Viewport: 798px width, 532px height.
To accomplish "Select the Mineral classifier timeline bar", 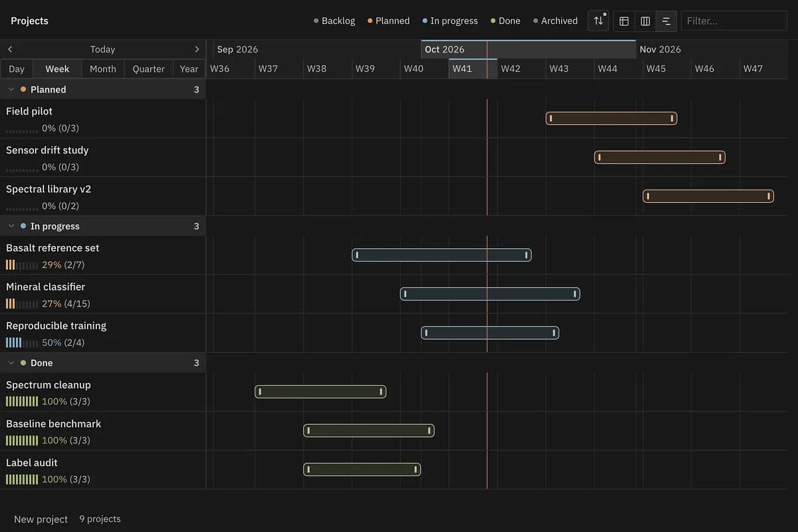I will [x=490, y=294].
